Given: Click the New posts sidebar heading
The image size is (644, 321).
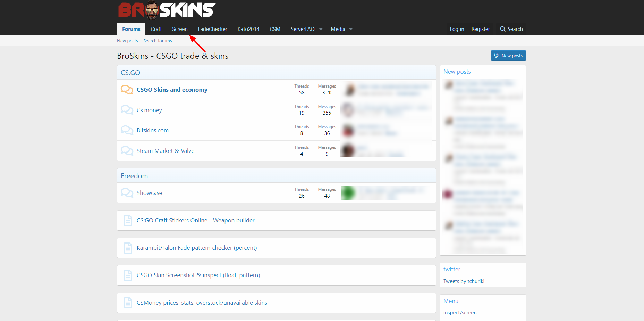Looking at the screenshot, I should pyautogui.click(x=457, y=72).
